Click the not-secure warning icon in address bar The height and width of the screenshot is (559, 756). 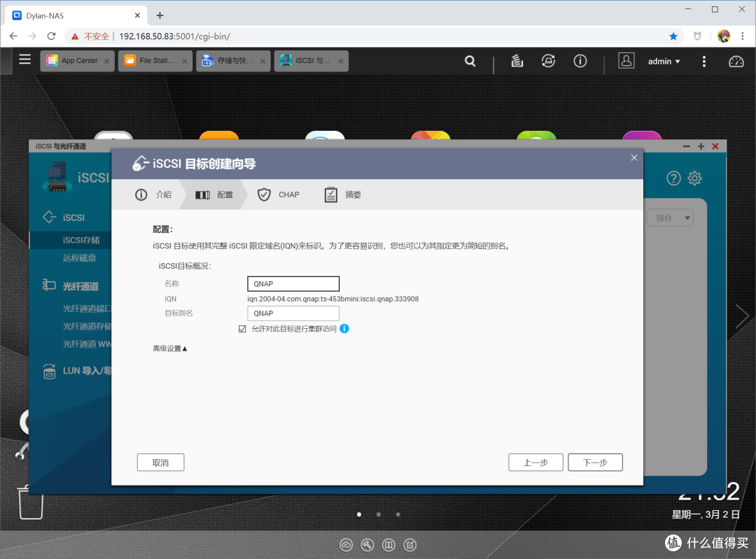[x=75, y=36]
